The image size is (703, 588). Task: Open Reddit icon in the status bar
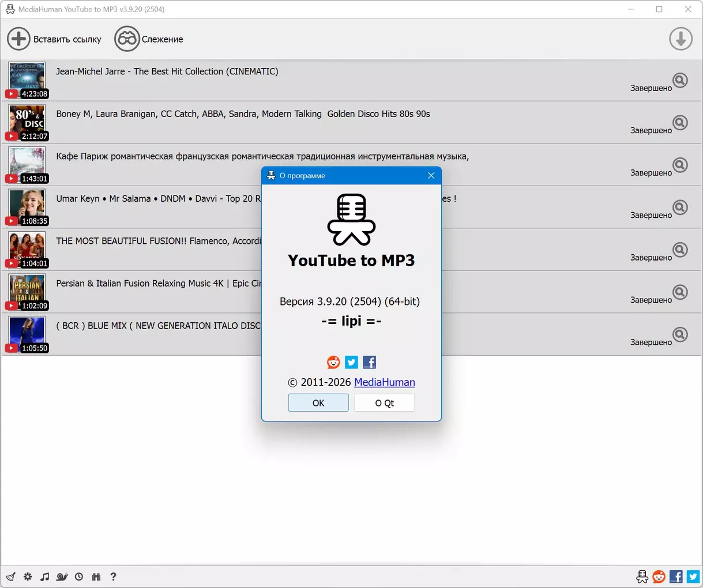coord(659,576)
